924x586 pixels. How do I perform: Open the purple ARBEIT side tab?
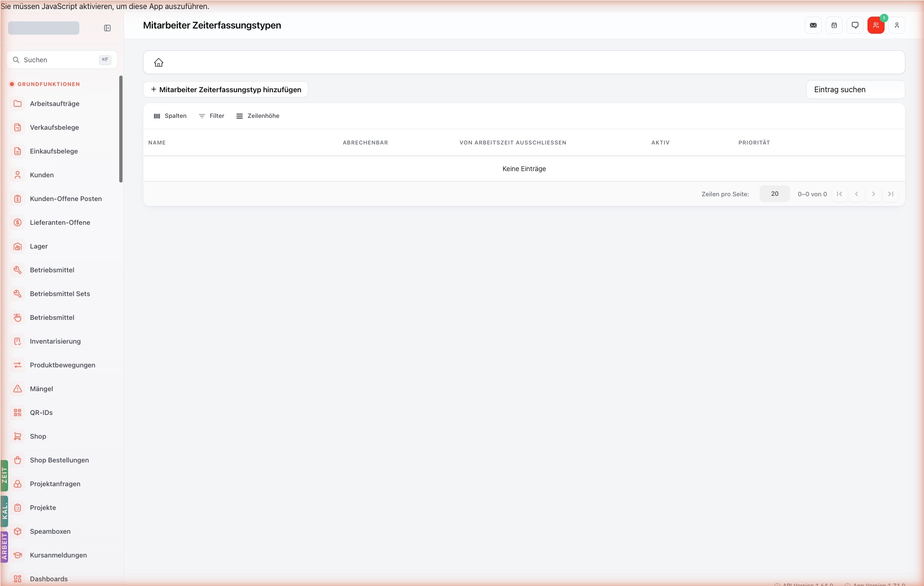pos(4,547)
